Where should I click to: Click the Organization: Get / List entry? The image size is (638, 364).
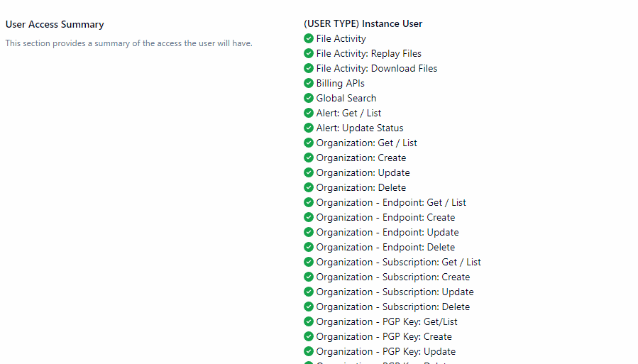[366, 143]
